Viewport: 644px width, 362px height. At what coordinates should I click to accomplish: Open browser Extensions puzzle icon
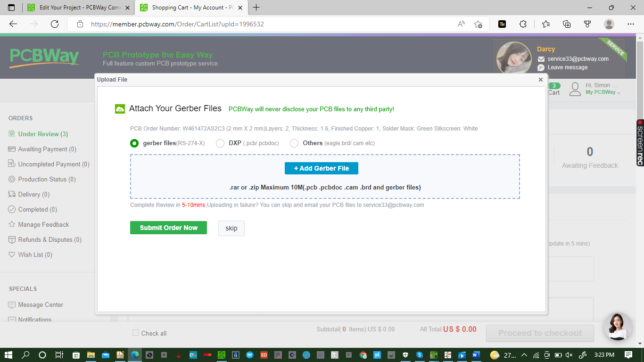523,24
